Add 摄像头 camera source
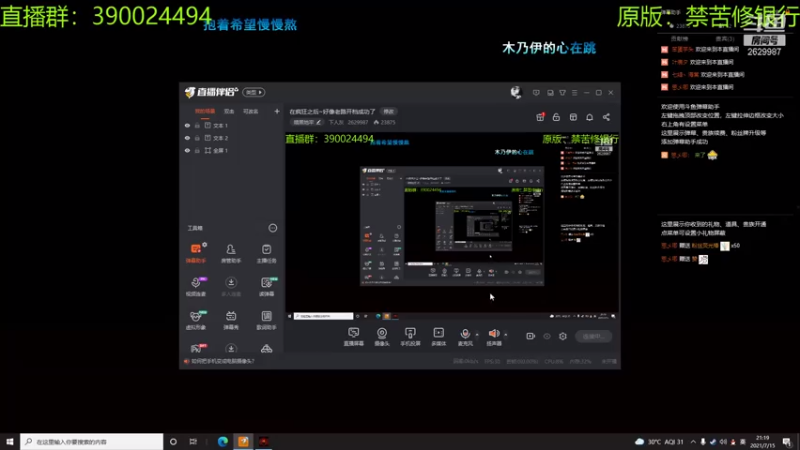Image resolution: width=800 pixels, height=450 pixels. (x=382, y=337)
